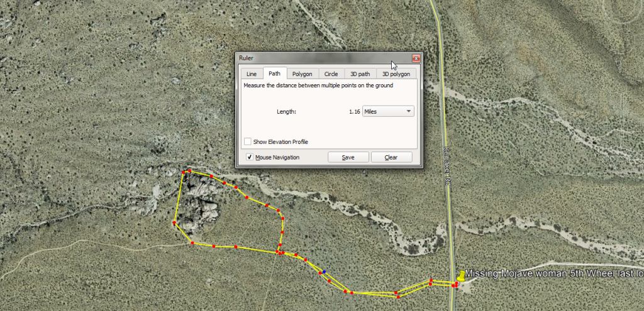Switch to the Line tab

pyautogui.click(x=251, y=74)
